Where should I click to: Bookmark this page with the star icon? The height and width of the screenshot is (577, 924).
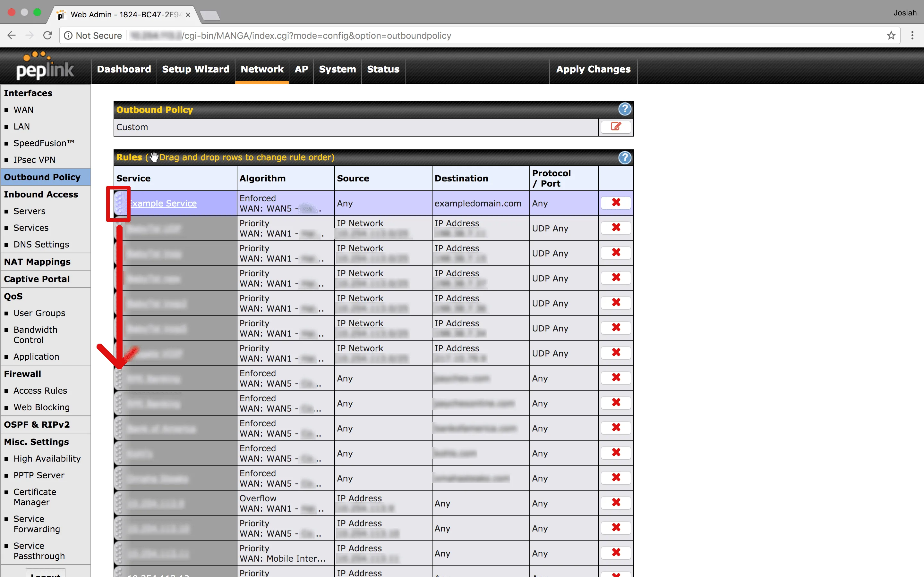[891, 36]
